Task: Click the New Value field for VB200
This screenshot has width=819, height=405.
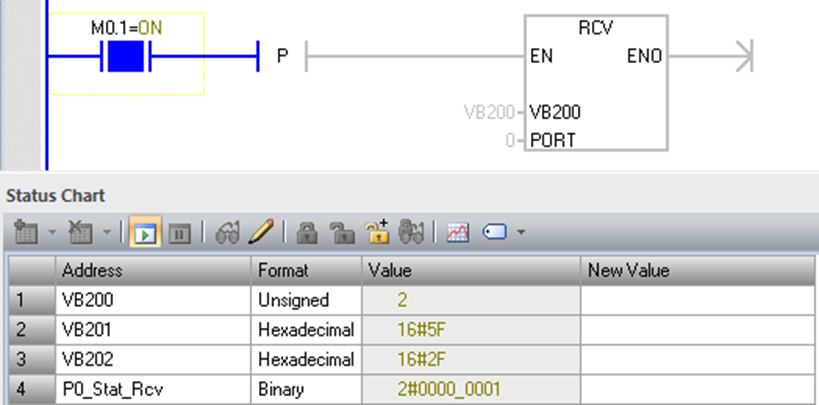Action: tap(698, 300)
